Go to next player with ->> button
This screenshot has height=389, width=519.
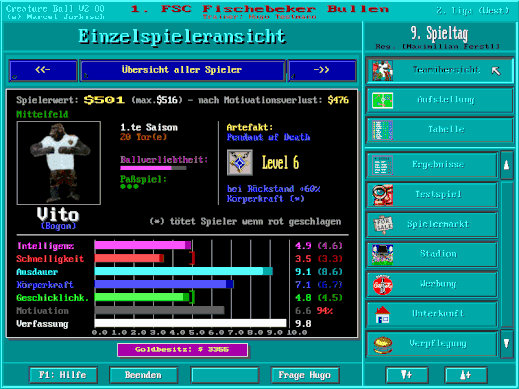click(322, 70)
